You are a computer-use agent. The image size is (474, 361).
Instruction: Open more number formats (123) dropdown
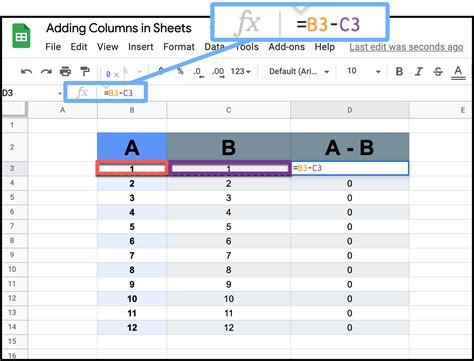pyautogui.click(x=240, y=71)
